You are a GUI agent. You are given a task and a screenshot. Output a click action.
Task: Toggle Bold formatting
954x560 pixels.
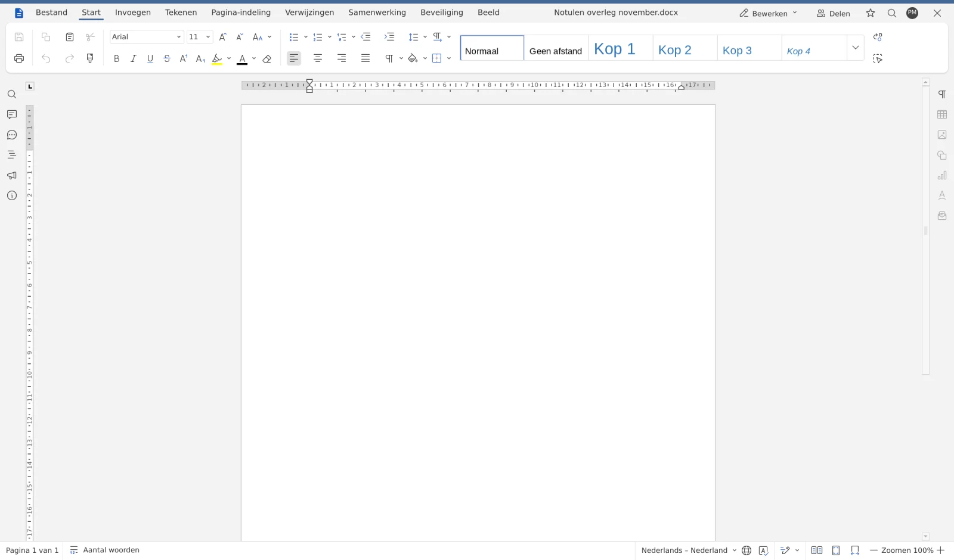116,58
